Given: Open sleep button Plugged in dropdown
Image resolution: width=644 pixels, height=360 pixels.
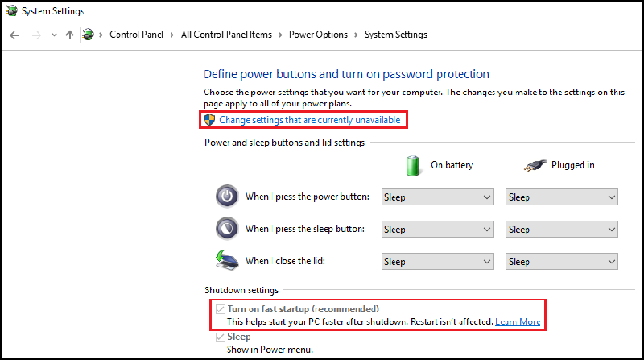Looking at the screenshot, I should point(561,230).
